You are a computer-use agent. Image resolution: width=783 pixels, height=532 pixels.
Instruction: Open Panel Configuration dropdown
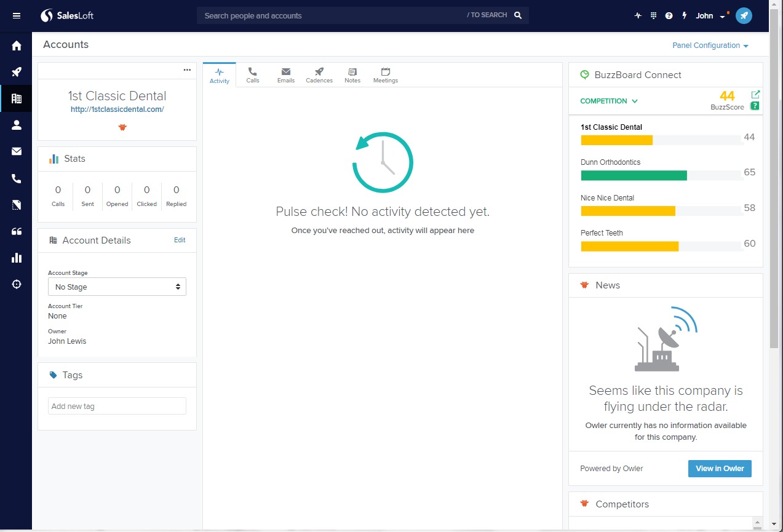tap(710, 46)
